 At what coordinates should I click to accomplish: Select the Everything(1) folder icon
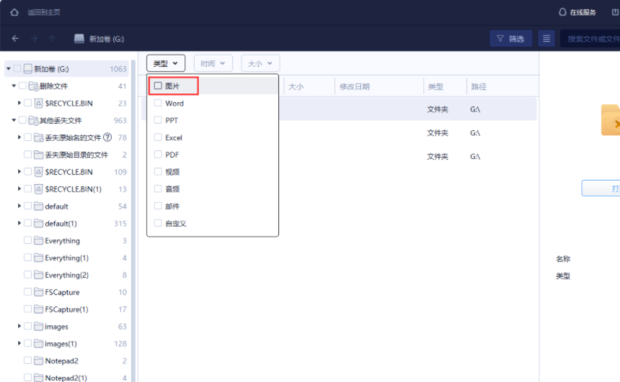coord(38,258)
